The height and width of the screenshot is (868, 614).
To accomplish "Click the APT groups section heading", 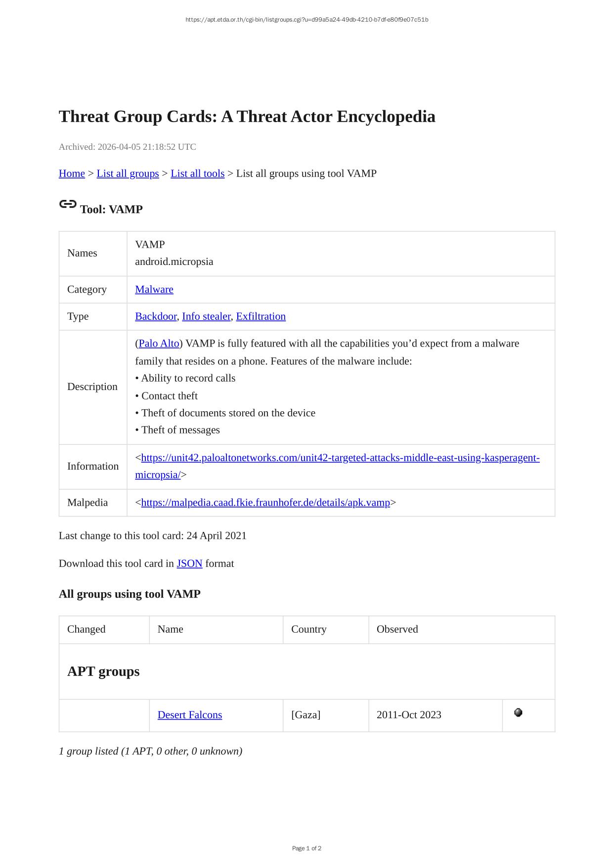I will [x=103, y=671].
